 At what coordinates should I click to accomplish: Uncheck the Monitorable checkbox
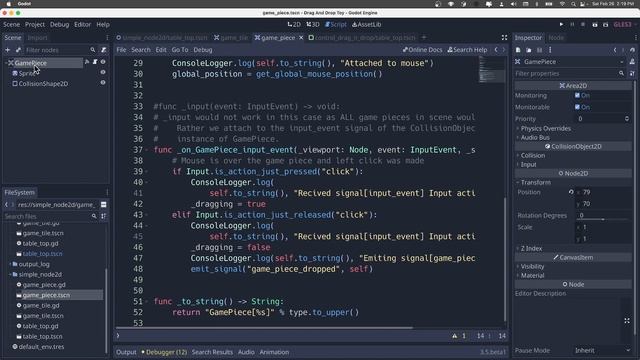point(577,107)
